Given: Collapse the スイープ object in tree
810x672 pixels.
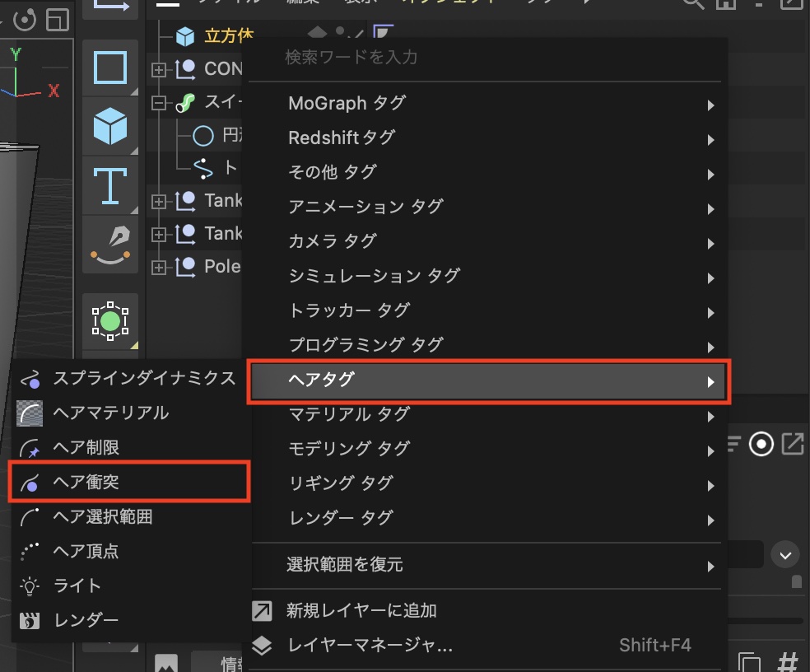Looking at the screenshot, I should [x=159, y=103].
